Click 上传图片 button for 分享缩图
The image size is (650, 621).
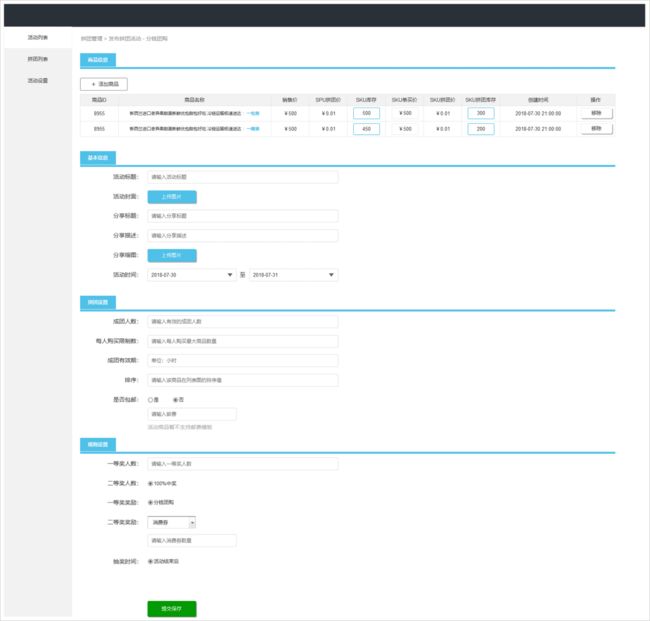[172, 255]
